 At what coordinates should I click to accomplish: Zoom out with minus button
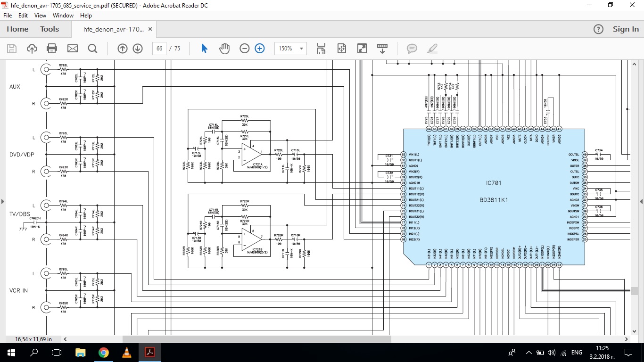(x=244, y=49)
